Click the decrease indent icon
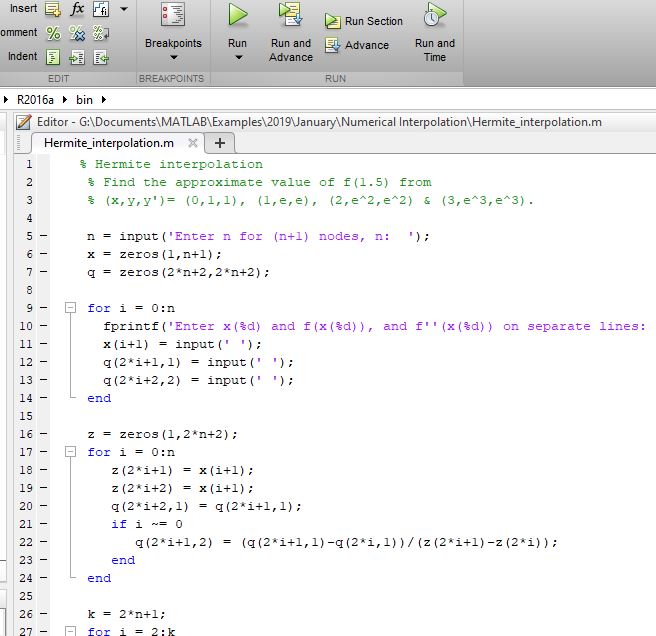The image size is (656, 636). [101, 57]
